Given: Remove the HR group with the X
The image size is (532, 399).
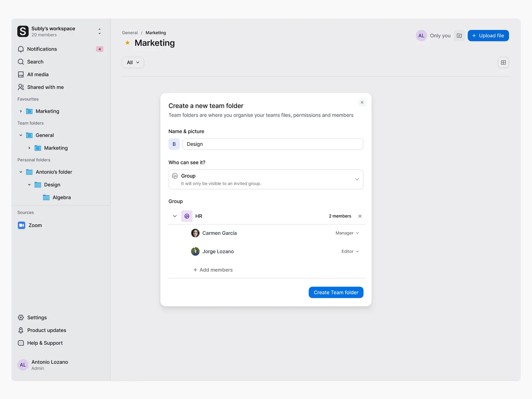Looking at the screenshot, I should click(x=360, y=216).
